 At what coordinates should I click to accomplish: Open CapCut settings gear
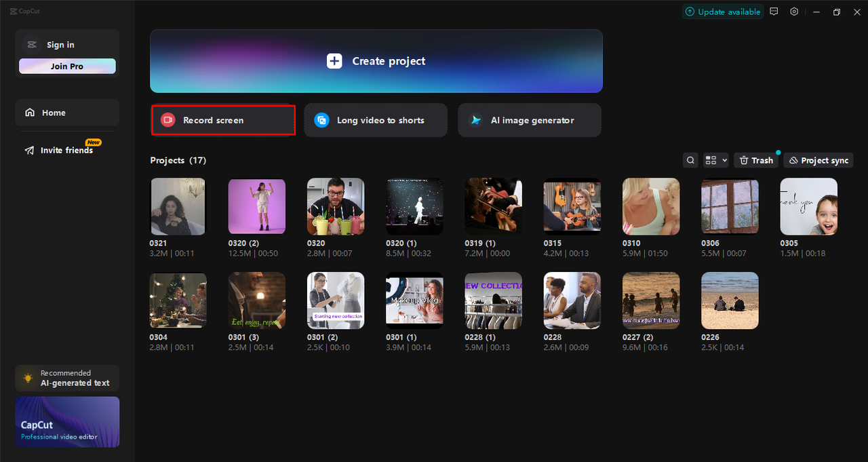pos(794,12)
